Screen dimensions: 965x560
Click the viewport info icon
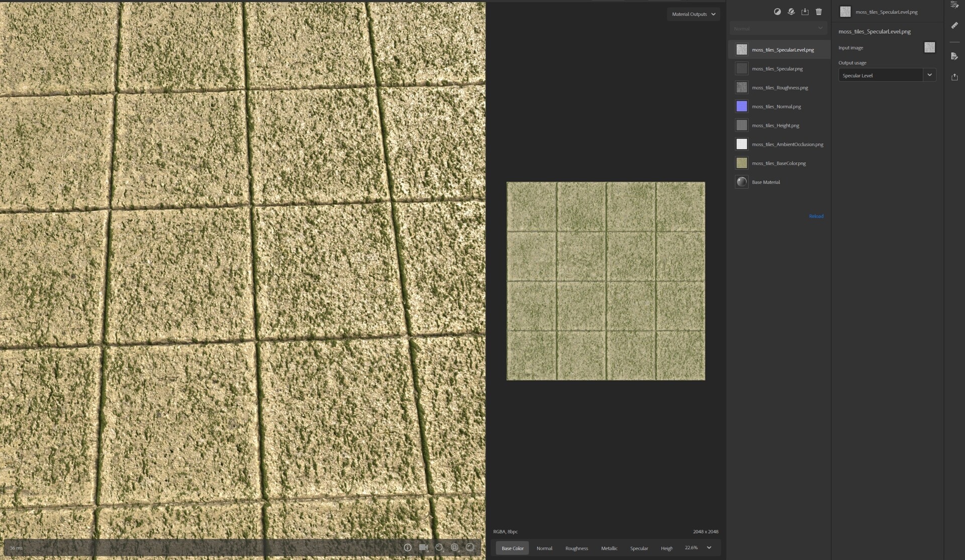point(408,547)
